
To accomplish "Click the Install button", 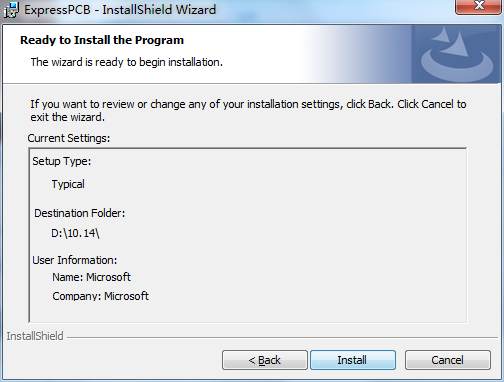I will (353, 360).
